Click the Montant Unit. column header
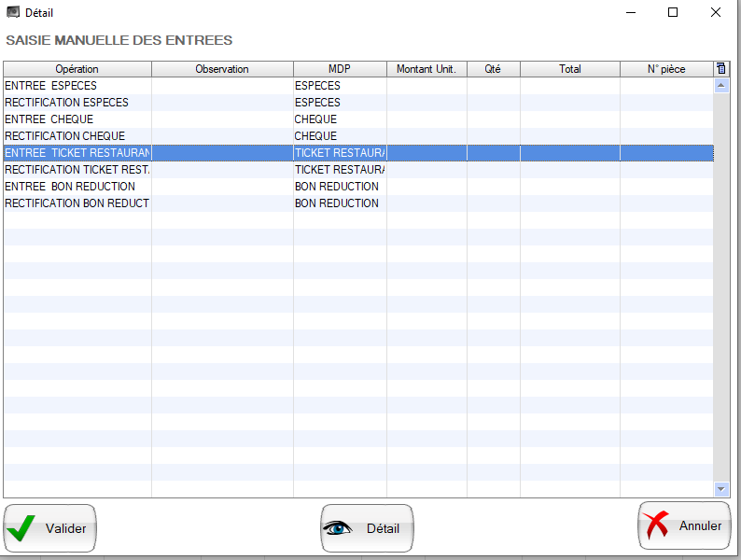 pyautogui.click(x=426, y=69)
